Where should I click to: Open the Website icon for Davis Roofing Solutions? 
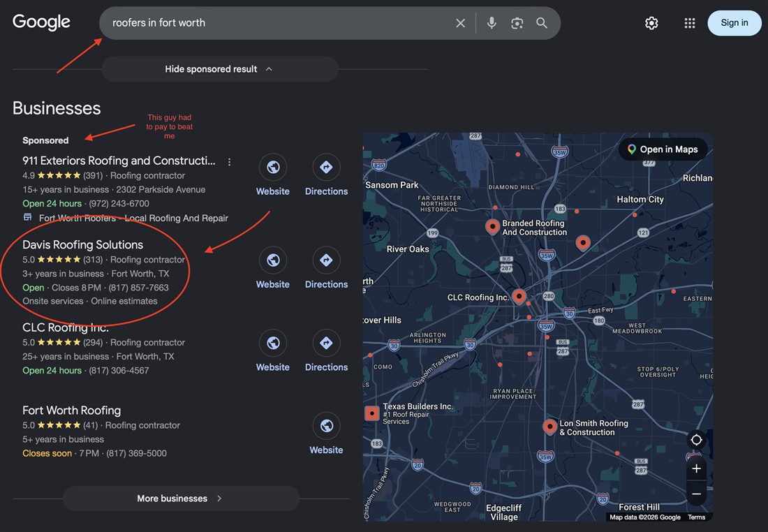(x=273, y=260)
